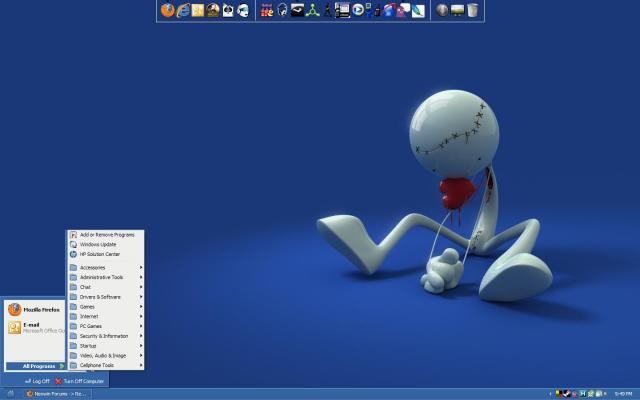Click the H tray icon in system tray
The height and width of the screenshot is (400, 640).
click(x=582, y=394)
